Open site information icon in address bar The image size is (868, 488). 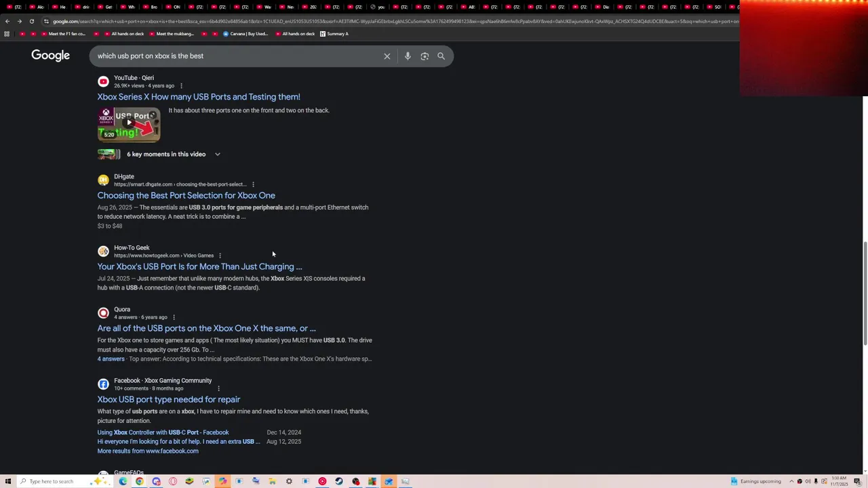46,21
